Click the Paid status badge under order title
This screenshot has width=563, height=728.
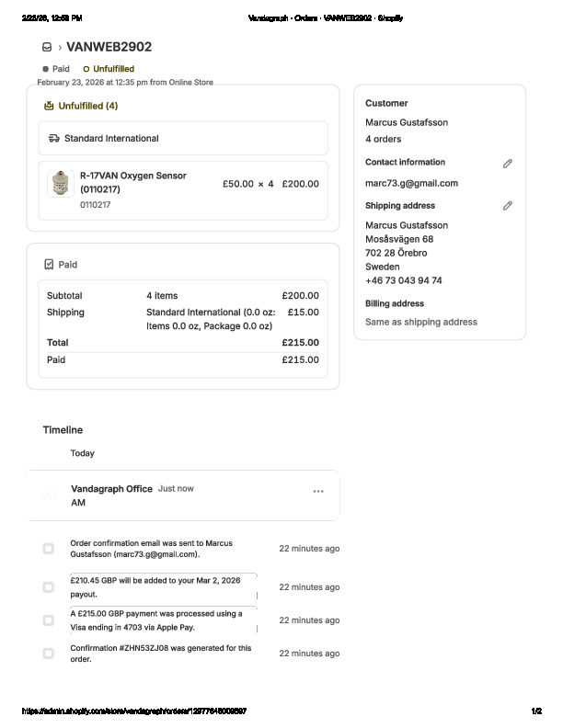click(56, 69)
